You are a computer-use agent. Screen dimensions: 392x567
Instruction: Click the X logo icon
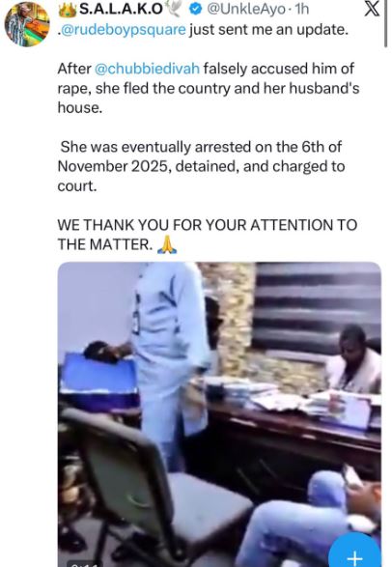(x=372, y=9)
